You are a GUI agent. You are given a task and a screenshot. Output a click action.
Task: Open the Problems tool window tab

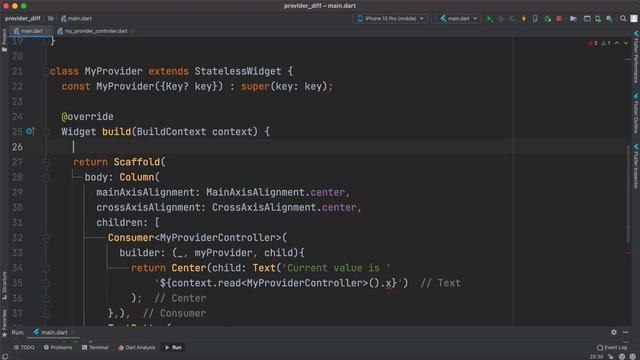[x=58, y=348]
